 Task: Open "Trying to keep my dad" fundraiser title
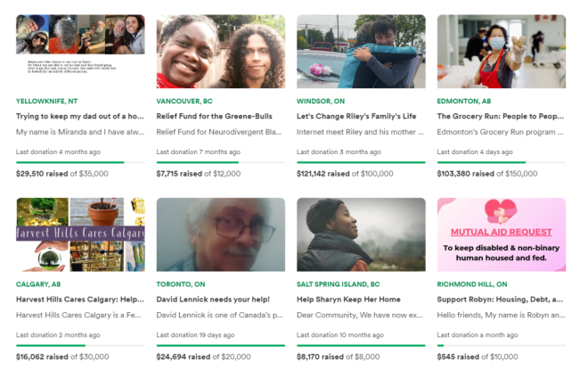coord(80,116)
